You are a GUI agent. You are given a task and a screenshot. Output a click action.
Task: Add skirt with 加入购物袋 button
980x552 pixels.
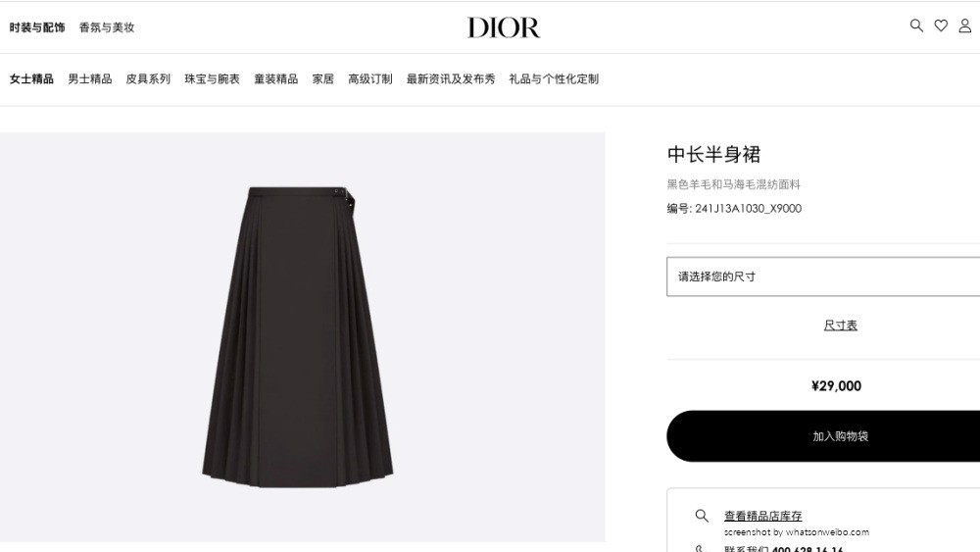[823, 436]
